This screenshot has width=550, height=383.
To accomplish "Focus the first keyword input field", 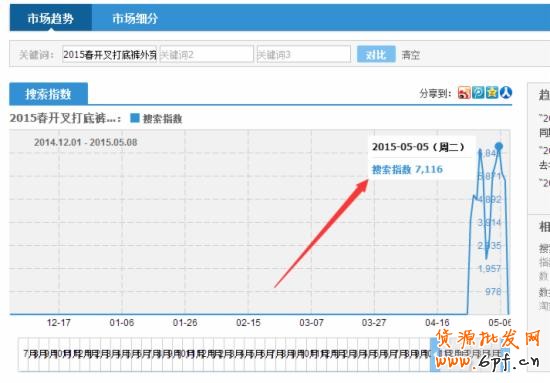I will [x=109, y=54].
